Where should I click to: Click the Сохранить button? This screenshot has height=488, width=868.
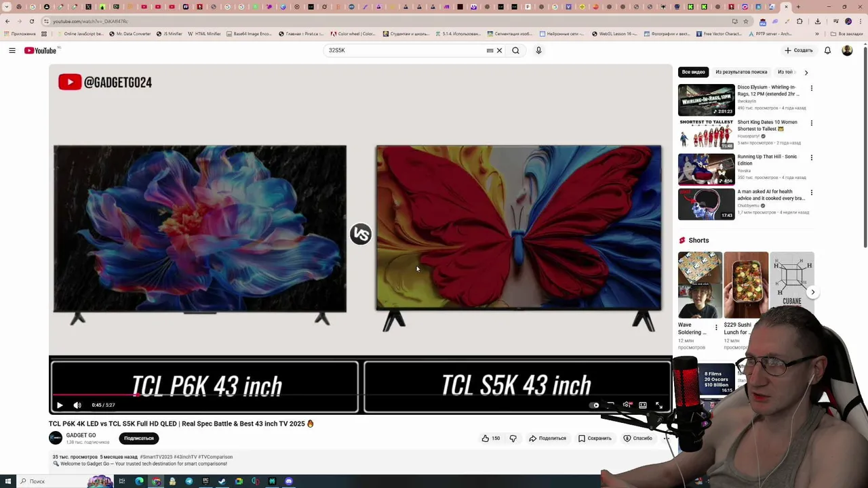595,438
